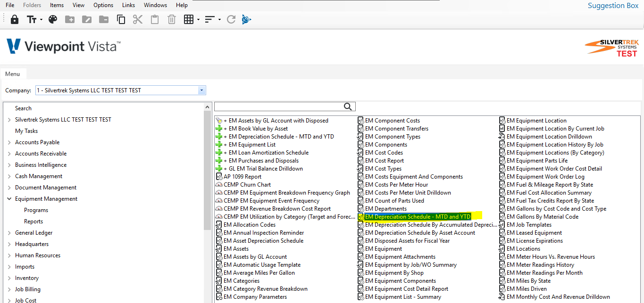644x303 pixels.
Task: Open EM Miles Driven report
Action: (527, 289)
